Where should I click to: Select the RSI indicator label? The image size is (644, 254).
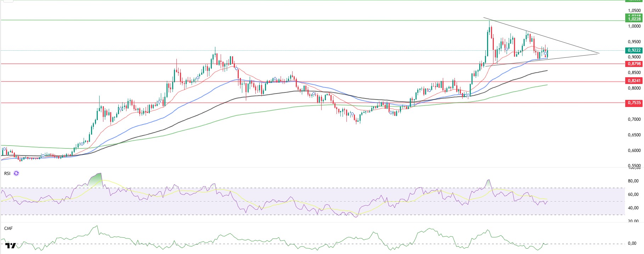[x=7, y=174]
